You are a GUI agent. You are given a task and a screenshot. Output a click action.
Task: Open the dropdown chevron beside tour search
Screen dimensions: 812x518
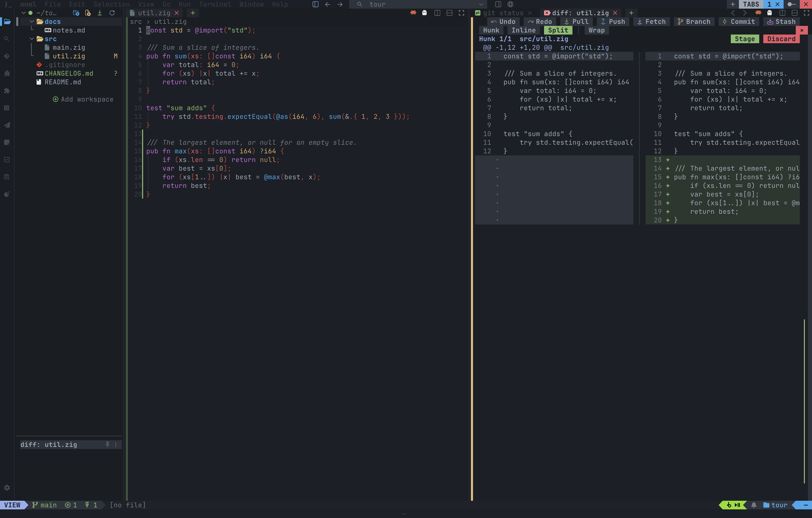(x=481, y=4)
